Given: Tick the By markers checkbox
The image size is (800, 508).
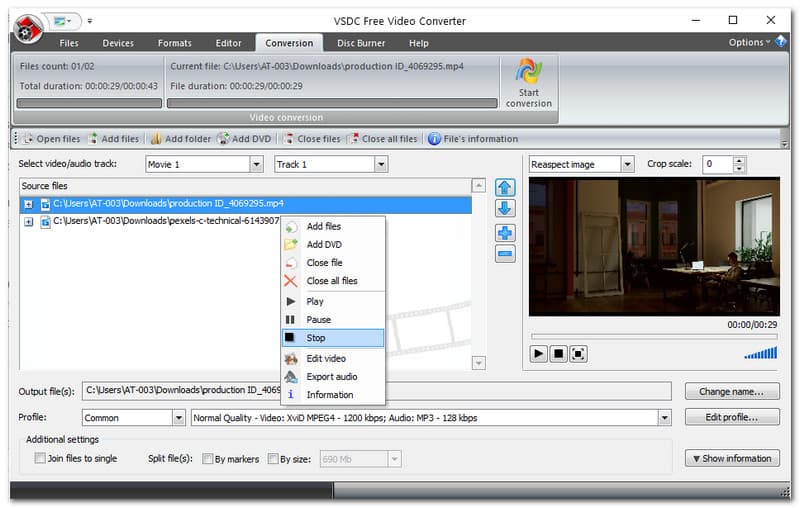Looking at the screenshot, I should [x=208, y=459].
